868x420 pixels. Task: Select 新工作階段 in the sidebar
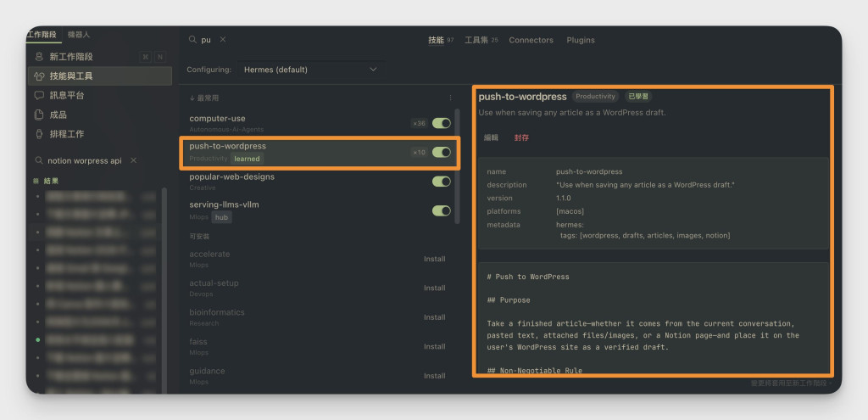[x=100, y=57]
